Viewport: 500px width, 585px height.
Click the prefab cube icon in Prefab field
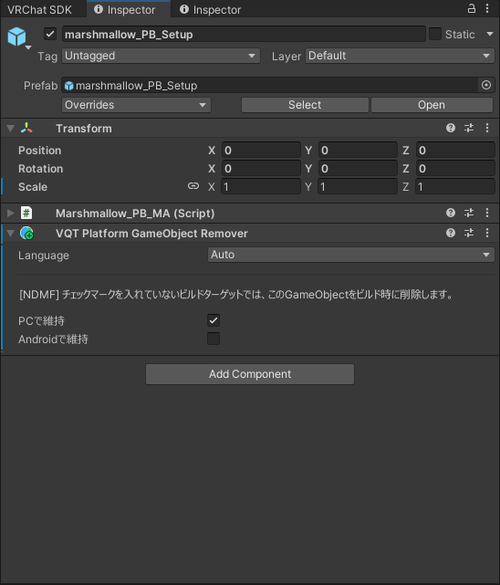69,85
